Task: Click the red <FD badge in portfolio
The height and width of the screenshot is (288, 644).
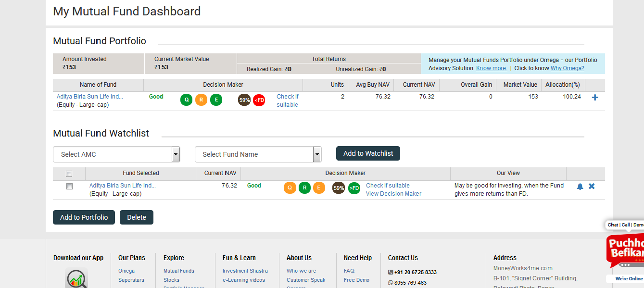Action: (259, 100)
